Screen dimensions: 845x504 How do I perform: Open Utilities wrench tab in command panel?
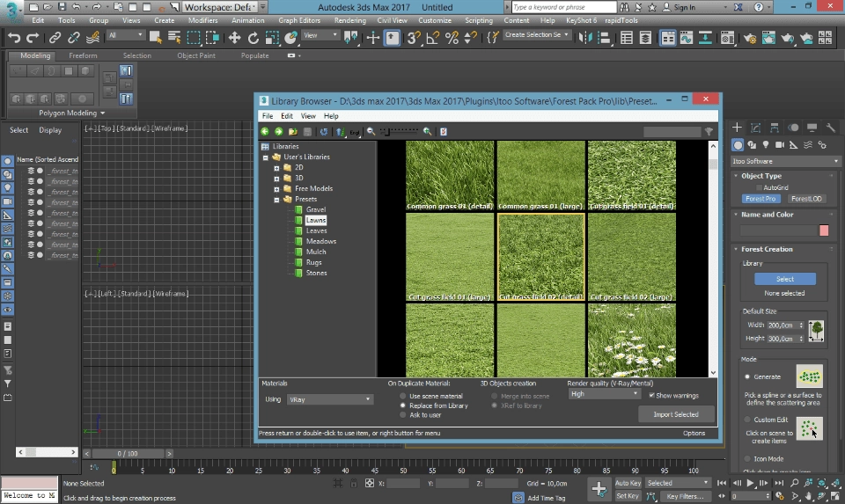coord(830,128)
